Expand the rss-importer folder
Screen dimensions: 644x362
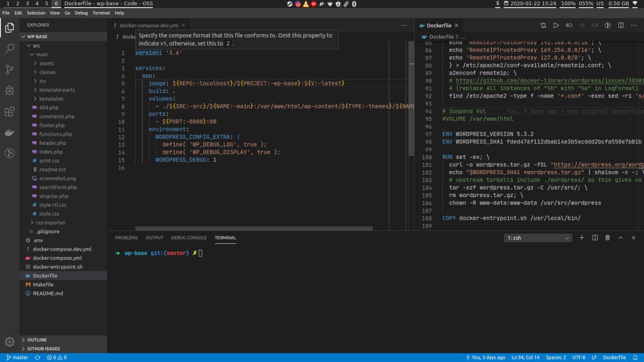click(x=63, y=222)
